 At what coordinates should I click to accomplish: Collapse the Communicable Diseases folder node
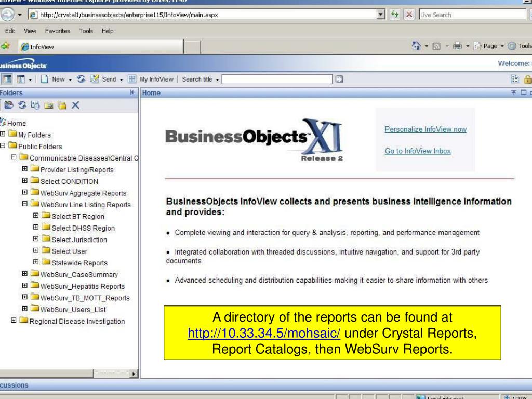pos(14,157)
